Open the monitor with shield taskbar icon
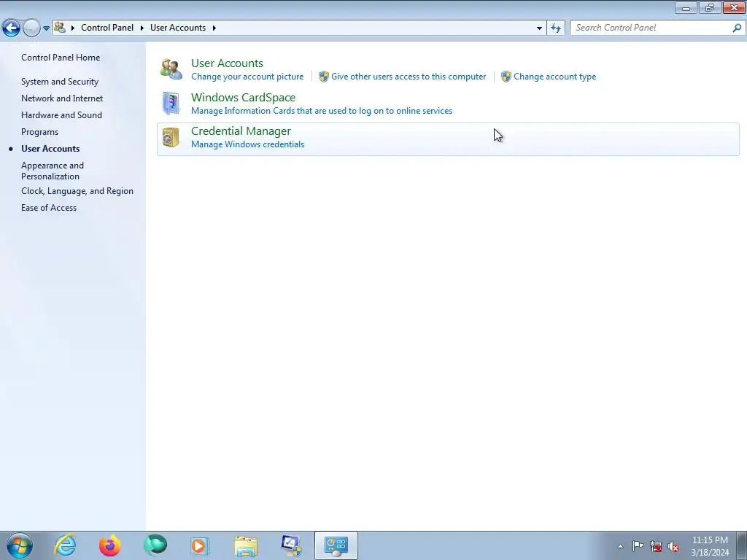 (291, 545)
